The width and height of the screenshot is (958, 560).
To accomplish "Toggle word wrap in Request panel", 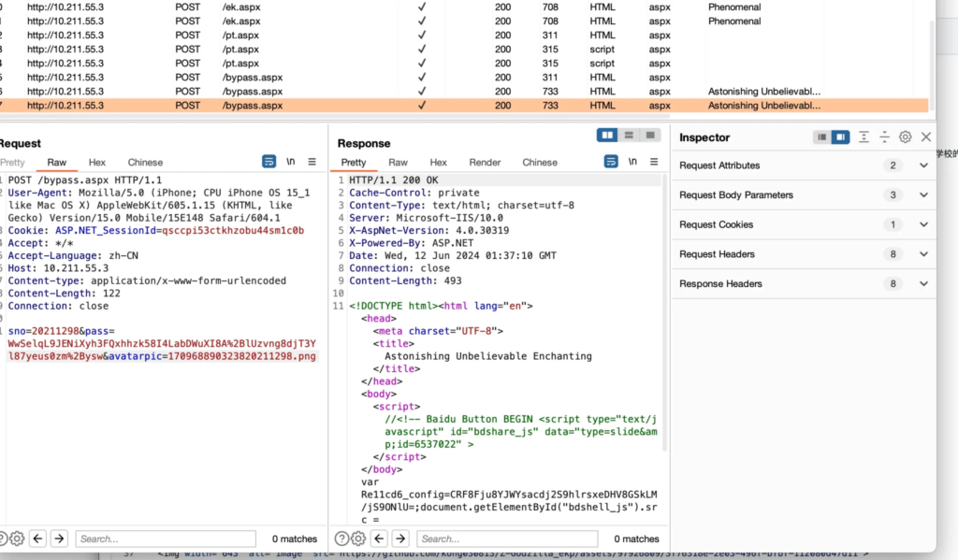I will coord(269,162).
